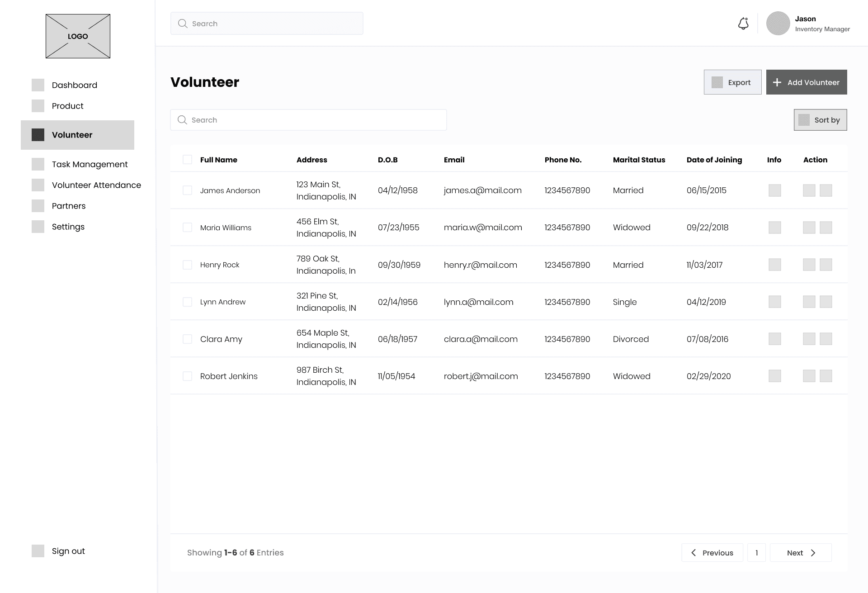Click the Date of Joining column header
The image size is (868, 593).
pos(714,160)
